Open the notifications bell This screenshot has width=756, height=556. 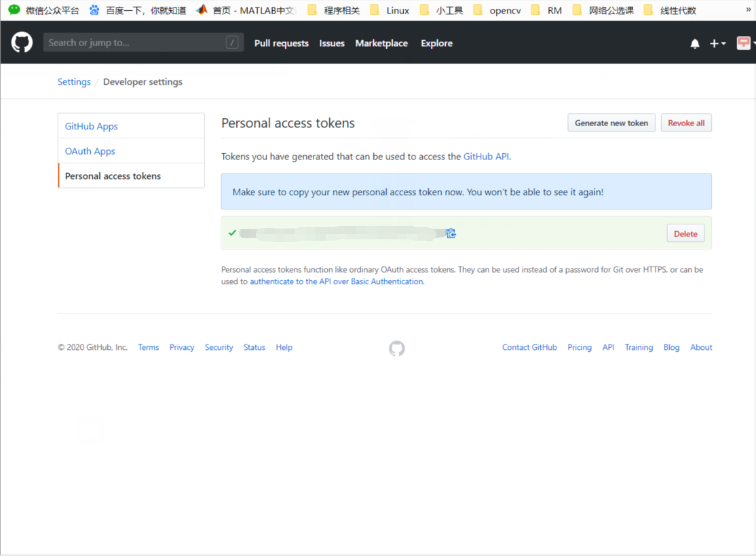695,44
